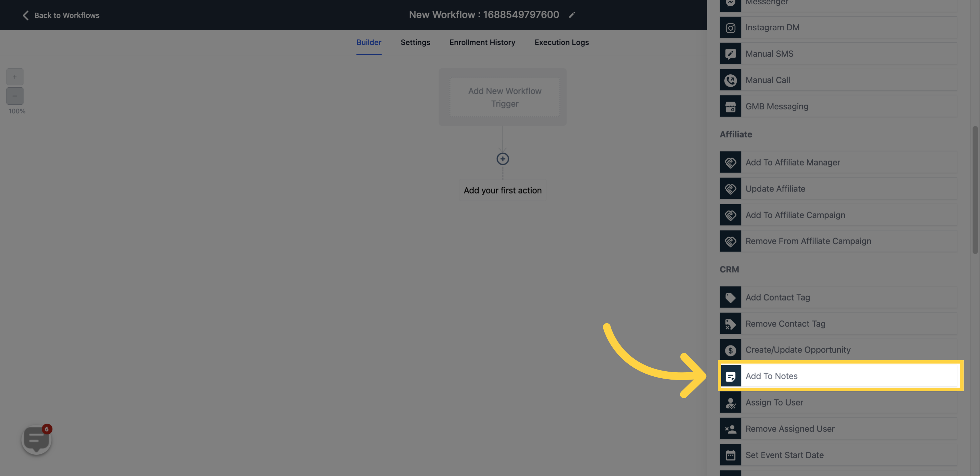980x476 pixels.
Task: Click the GMB Messaging icon
Action: (x=731, y=106)
